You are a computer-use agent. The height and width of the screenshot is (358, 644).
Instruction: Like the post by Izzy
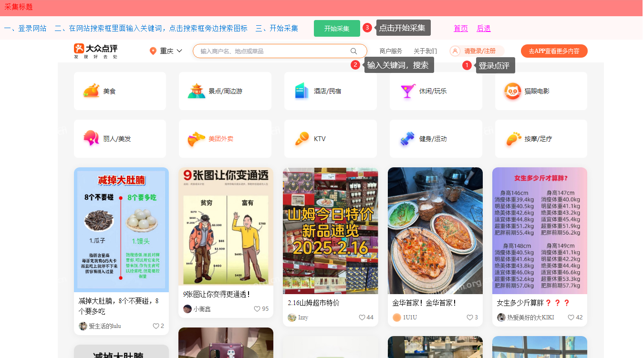click(362, 317)
